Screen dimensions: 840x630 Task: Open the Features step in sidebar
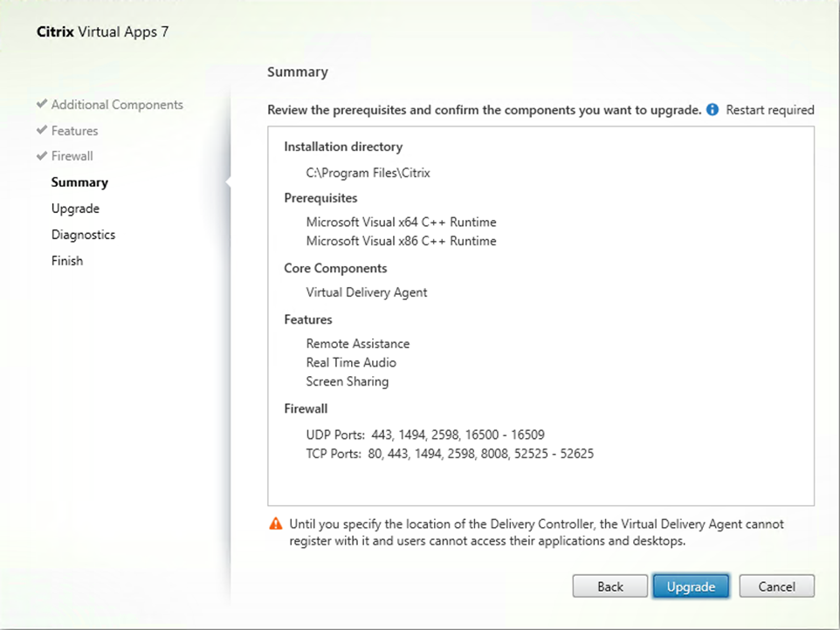74,131
